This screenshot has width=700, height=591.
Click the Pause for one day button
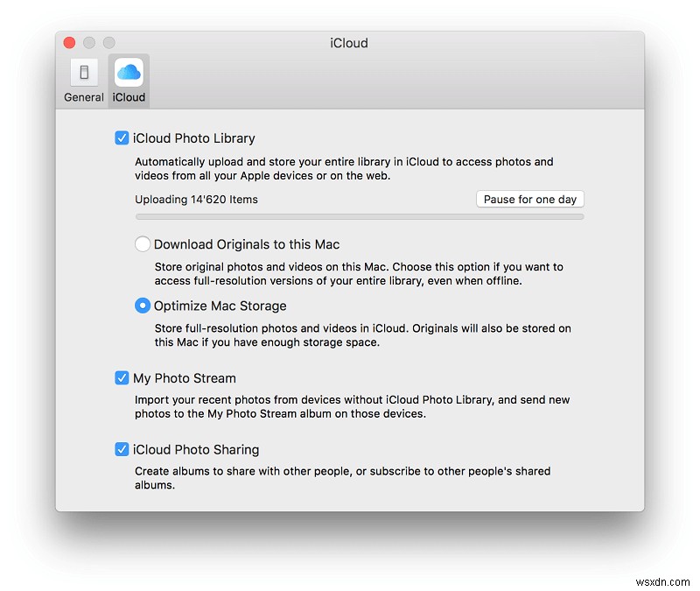click(x=529, y=199)
